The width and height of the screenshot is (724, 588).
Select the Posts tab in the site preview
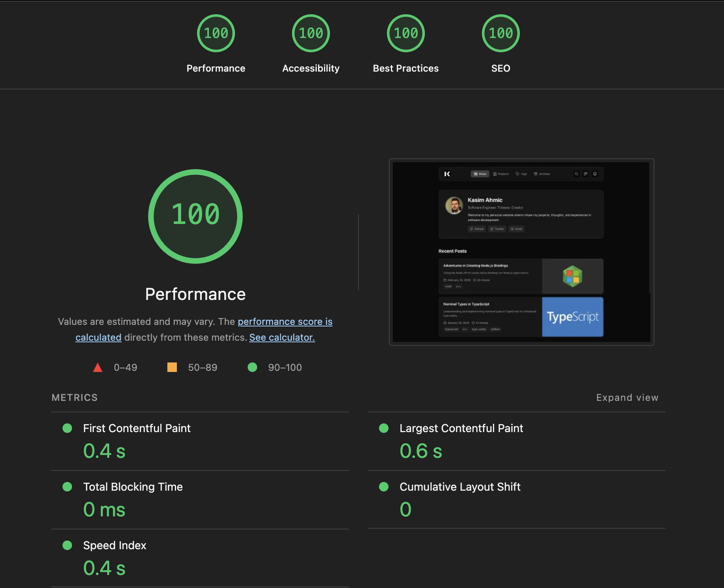click(x=480, y=174)
